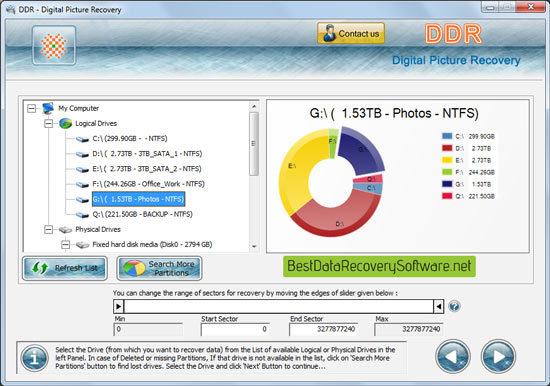Viewport: 550px width, 386px height.
Task: Click the Logical Drives label
Action: tap(96, 123)
